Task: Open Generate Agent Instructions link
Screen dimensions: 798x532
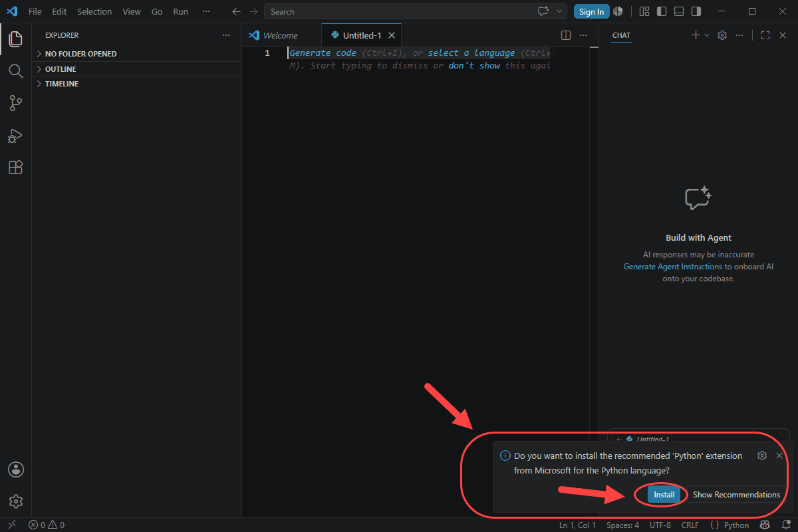Action: (672, 267)
